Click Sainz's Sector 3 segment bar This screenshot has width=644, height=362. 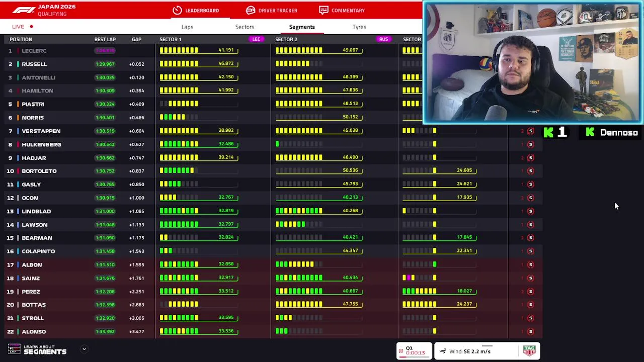[420, 278]
